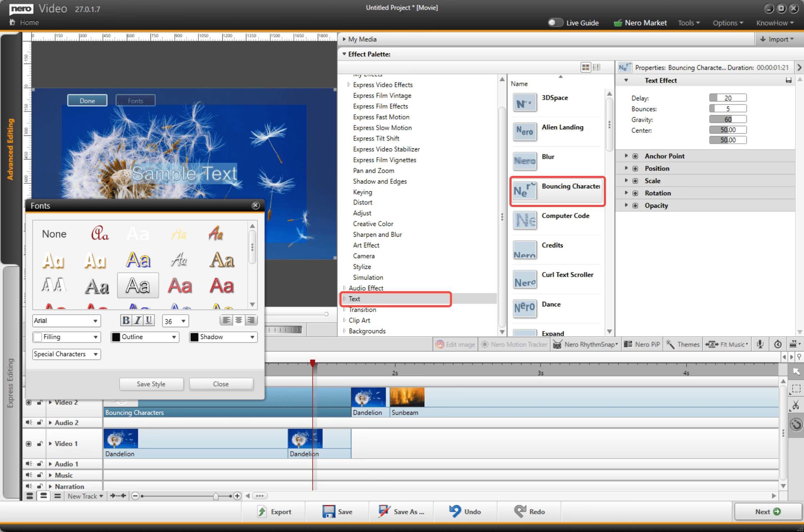Click the Done button on preview
Viewport: 804px width, 532px height.
pos(87,100)
